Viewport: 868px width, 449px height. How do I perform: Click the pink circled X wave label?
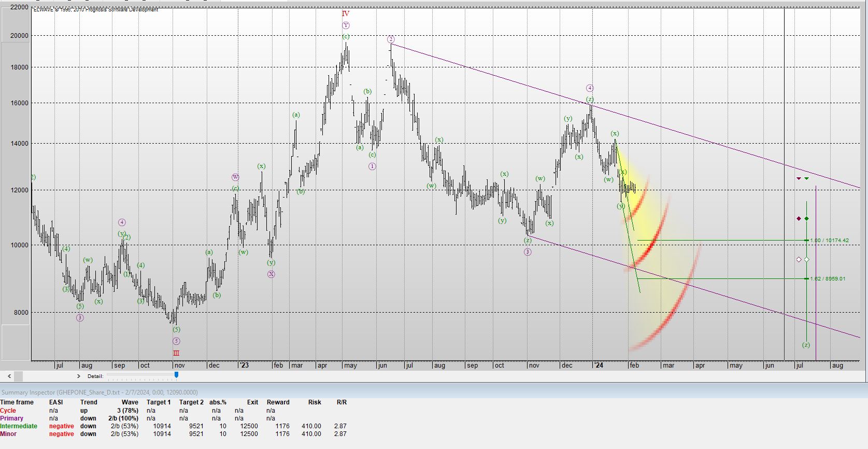tap(271, 274)
